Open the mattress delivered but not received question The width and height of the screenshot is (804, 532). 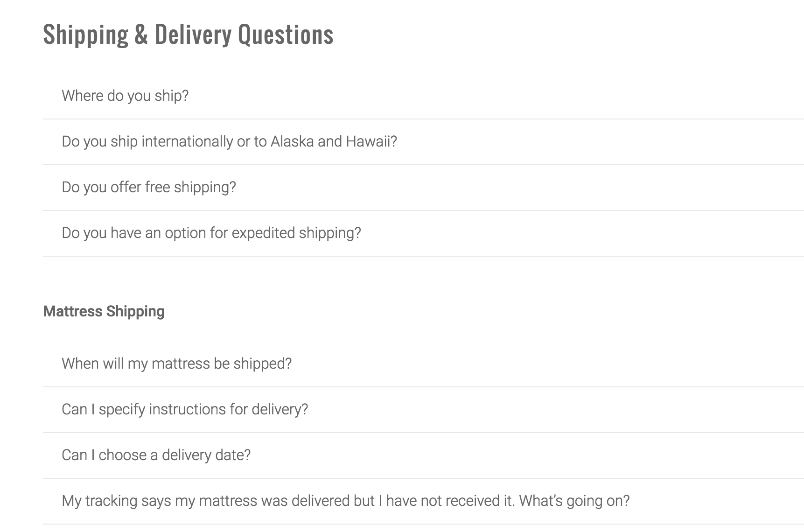pos(423,501)
